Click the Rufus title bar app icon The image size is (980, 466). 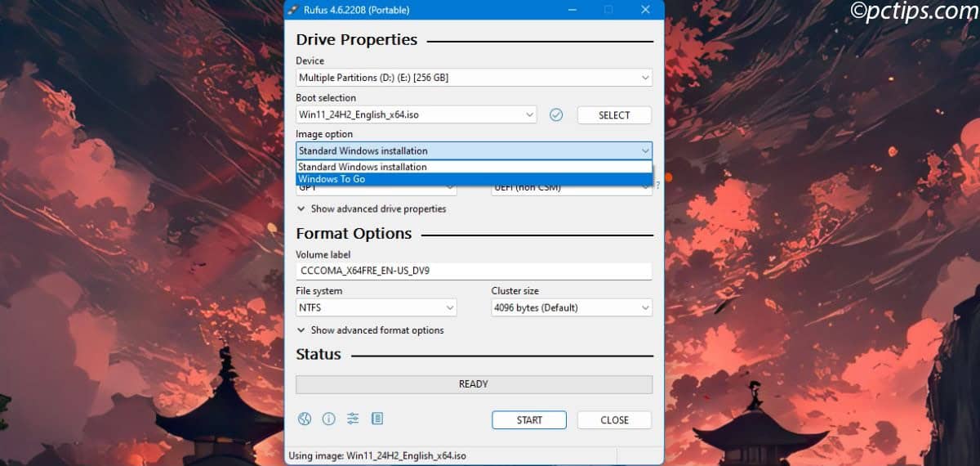coord(293,10)
